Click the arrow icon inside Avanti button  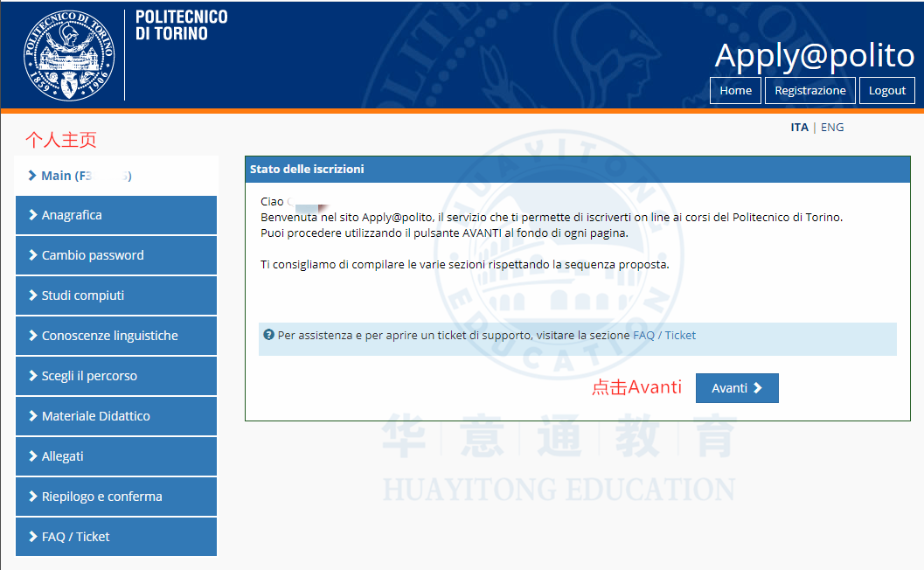[758, 388]
